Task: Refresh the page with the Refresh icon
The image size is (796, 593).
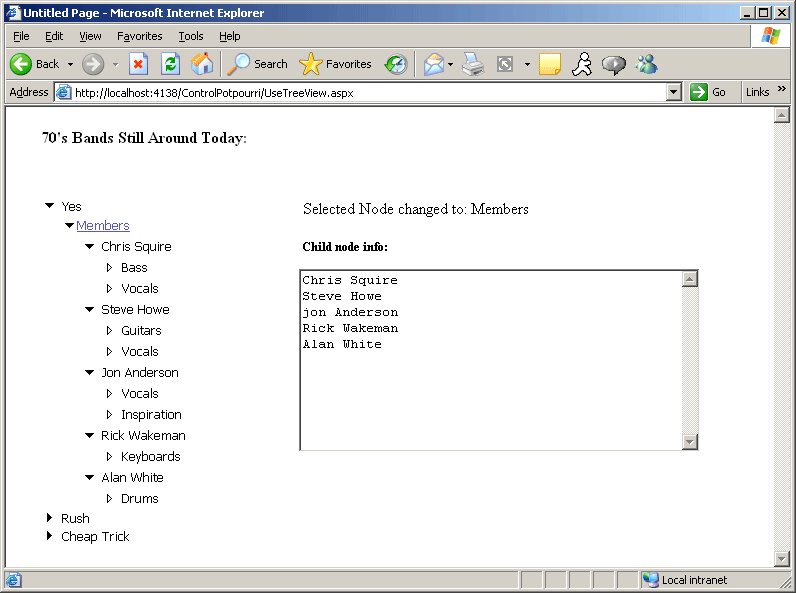Action: (170, 64)
